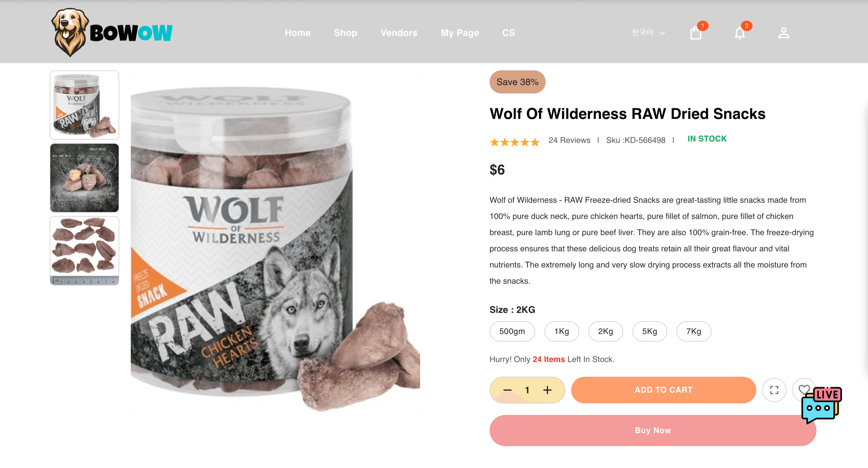Screen dimensions: 868x468
Task: Open the user account profile icon
Action: pos(784,33)
